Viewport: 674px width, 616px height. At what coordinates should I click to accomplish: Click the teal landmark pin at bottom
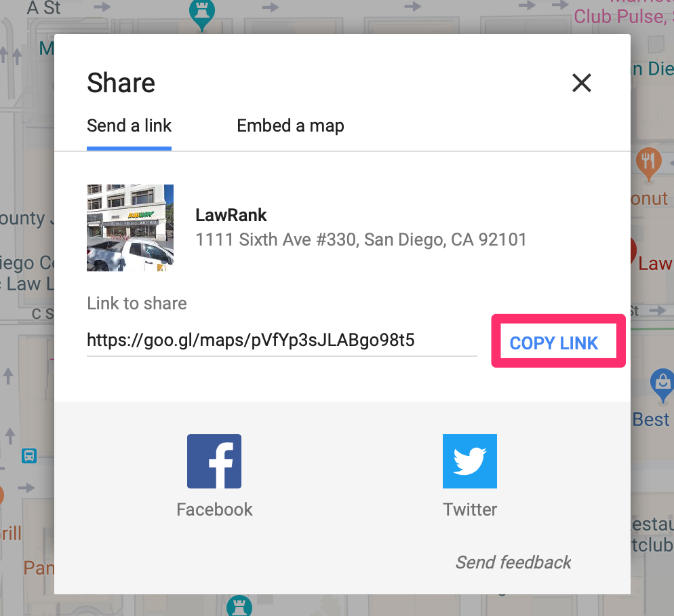239,606
